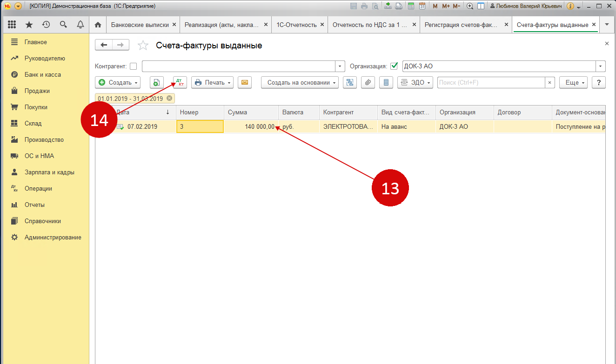Open the calendar icon in the title bar
This screenshot has width=616, height=364.
(422, 6)
